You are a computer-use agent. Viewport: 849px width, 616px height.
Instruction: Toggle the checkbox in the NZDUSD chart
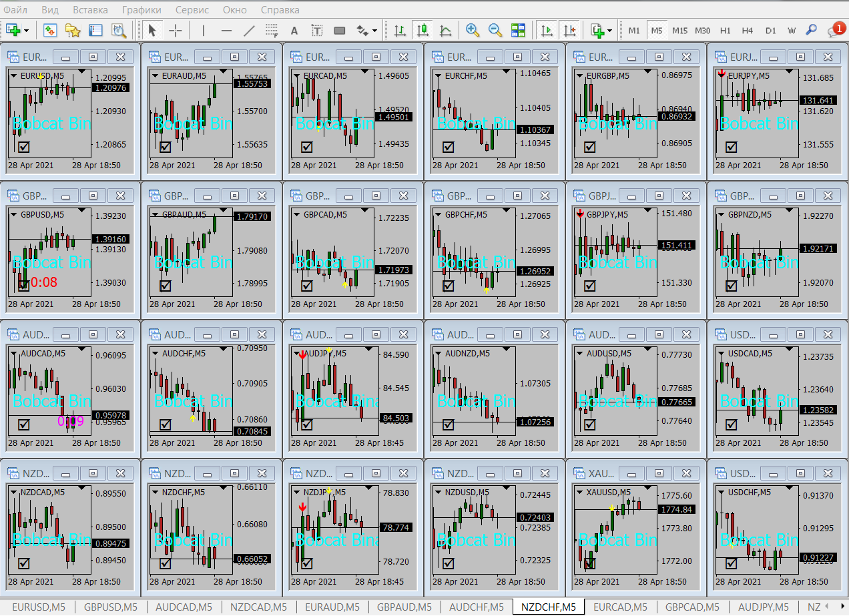coord(449,563)
